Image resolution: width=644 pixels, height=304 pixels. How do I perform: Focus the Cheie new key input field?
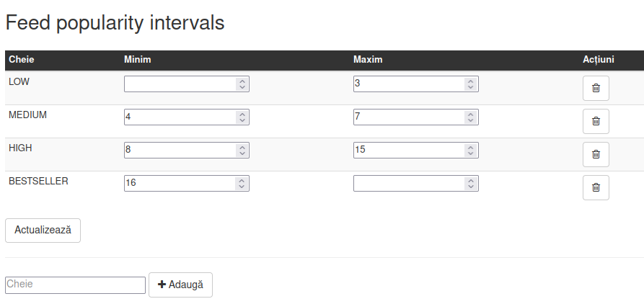pyautogui.click(x=75, y=285)
